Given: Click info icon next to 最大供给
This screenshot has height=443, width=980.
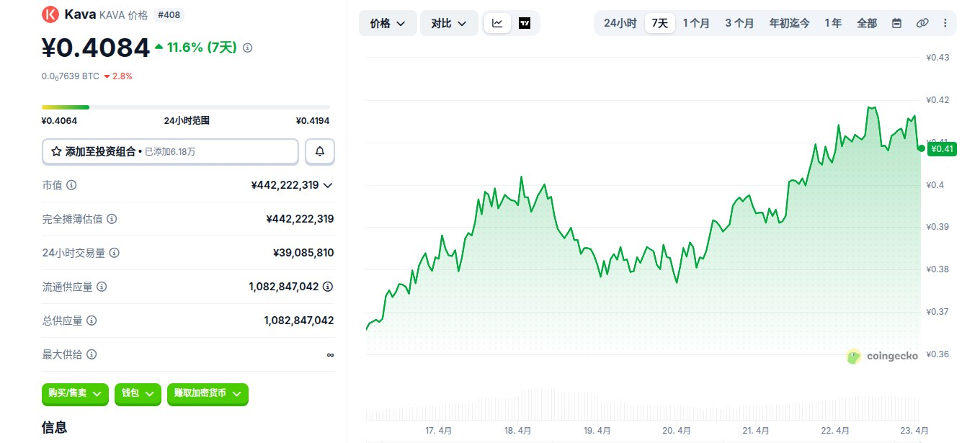Looking at the screenshot, I should tap(92, 354).
